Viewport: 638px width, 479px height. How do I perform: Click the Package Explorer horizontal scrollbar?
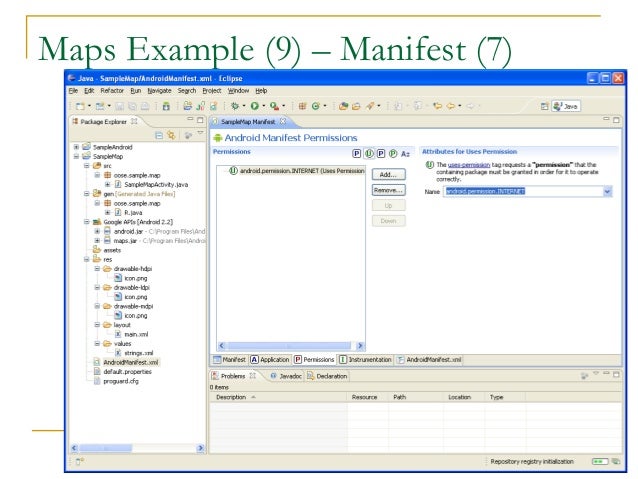click(x=105, y=448)
